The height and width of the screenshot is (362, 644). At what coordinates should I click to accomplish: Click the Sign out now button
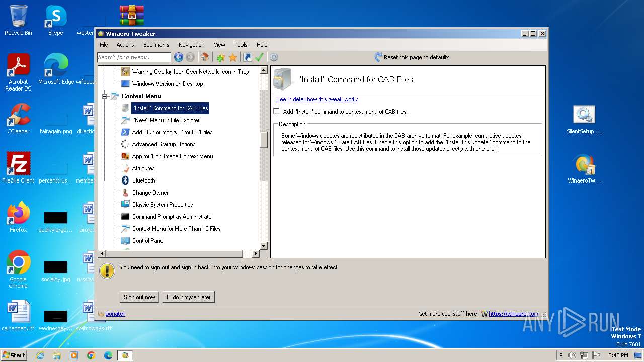click(139, 297)
